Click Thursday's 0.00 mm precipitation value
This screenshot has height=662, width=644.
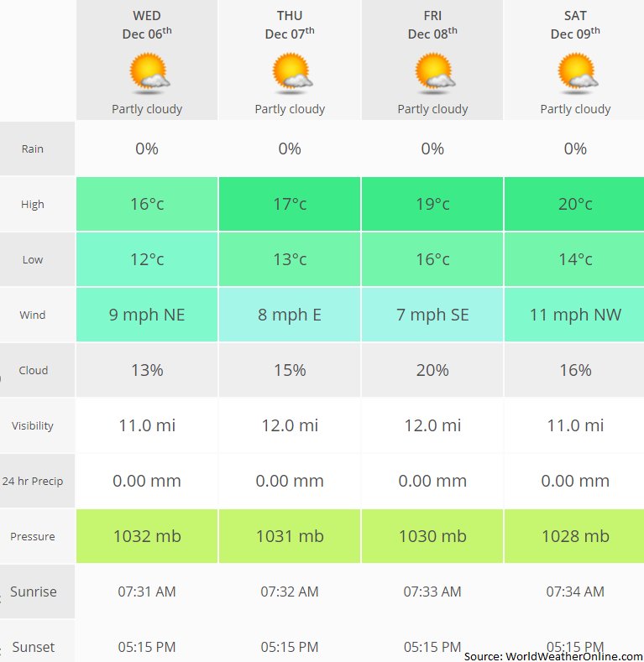coord(290,481)
